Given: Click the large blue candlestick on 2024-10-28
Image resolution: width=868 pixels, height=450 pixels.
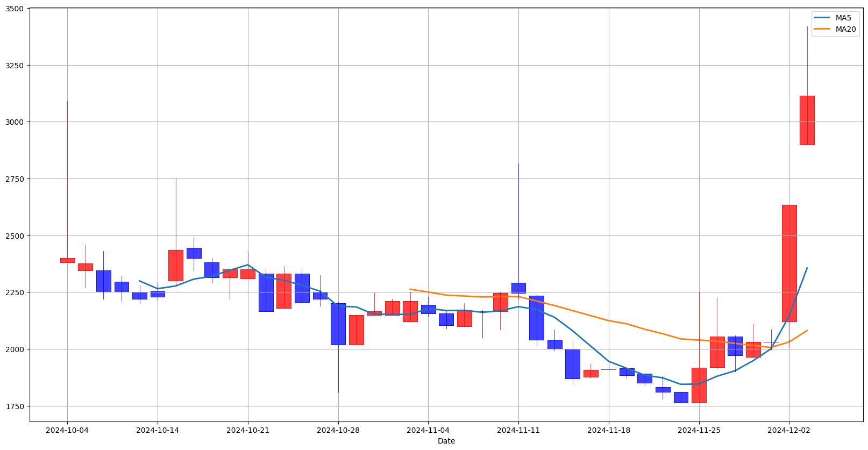Looking at the screenshot, I should point(338,324).
